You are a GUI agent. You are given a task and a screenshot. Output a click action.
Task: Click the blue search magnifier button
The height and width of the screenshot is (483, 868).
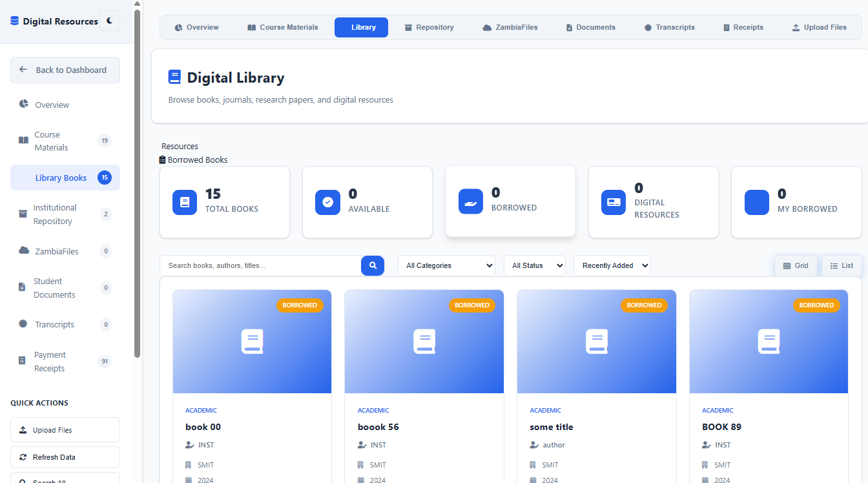373,265
